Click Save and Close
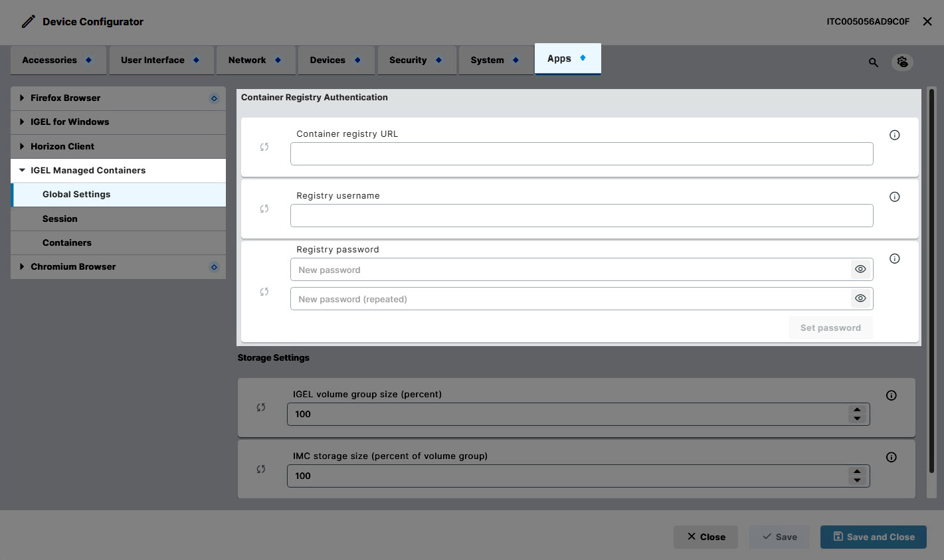This screenshot has height=560, width=944. coord(874,537)
